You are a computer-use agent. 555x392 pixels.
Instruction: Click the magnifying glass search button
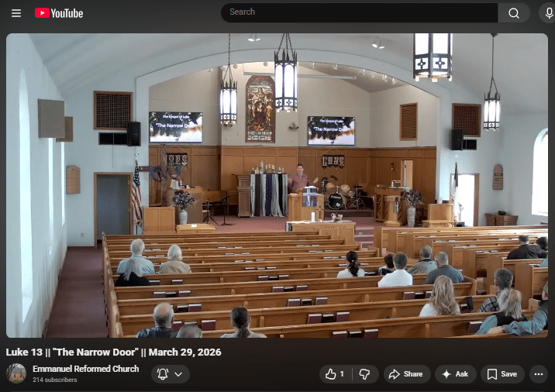click(x=513, y=12)
